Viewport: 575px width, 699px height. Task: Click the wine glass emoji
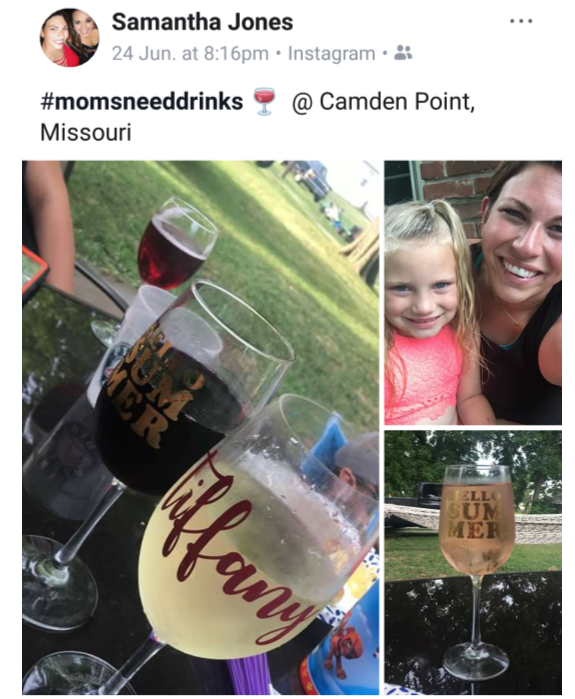point(264,101)
